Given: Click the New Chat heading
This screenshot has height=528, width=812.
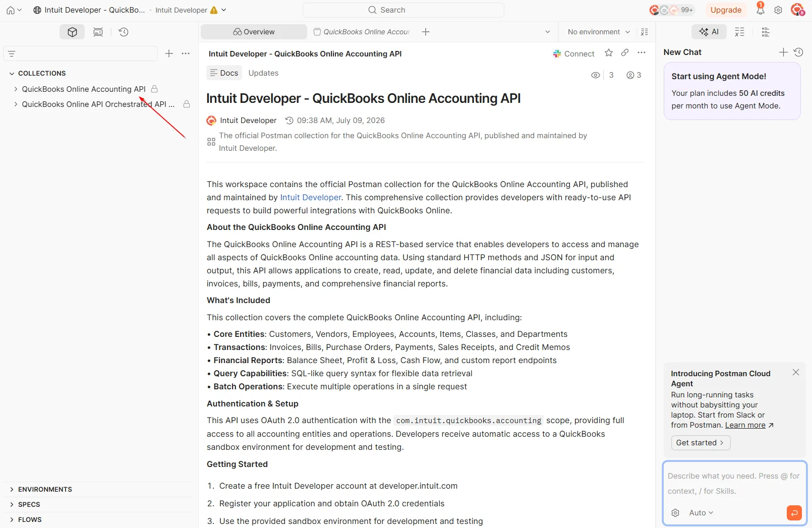Looking at the screenshot, I should pyautogui.click(x=682, y=52).
